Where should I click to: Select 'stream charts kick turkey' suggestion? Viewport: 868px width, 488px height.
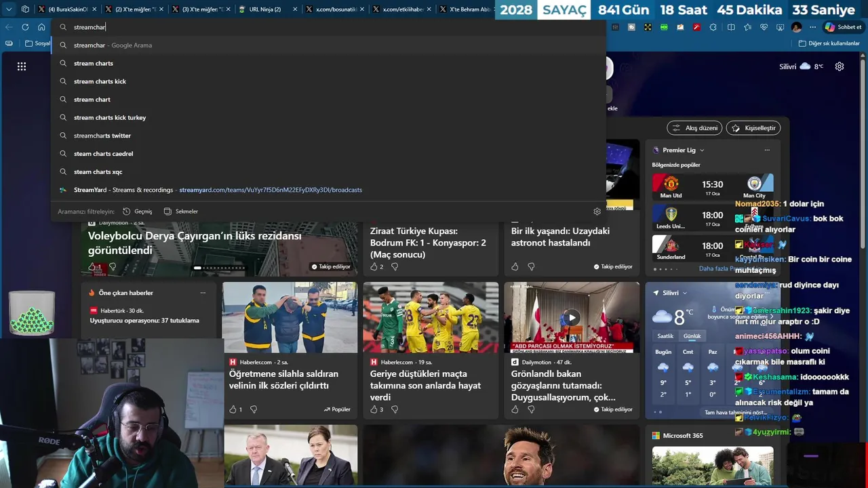coord(329,117)
